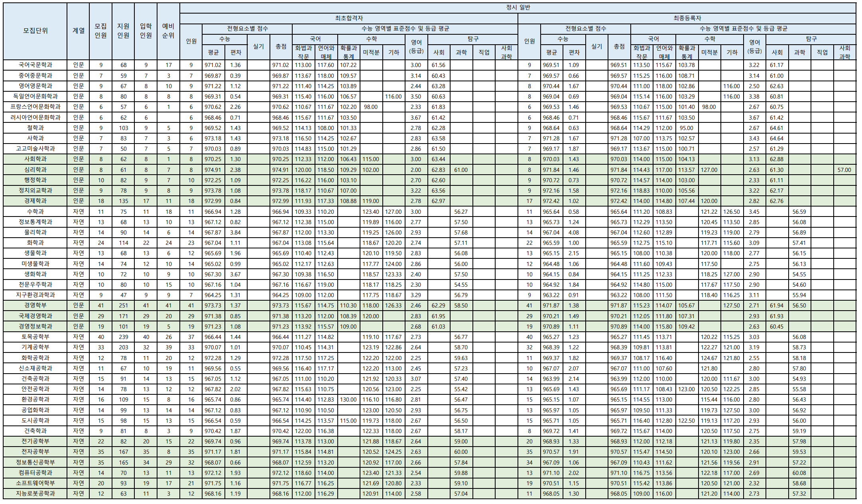The width and height of the screenshot is (862, 504).
Task: Select 경영학부 applicant count 251
Action: click(123, 305)
